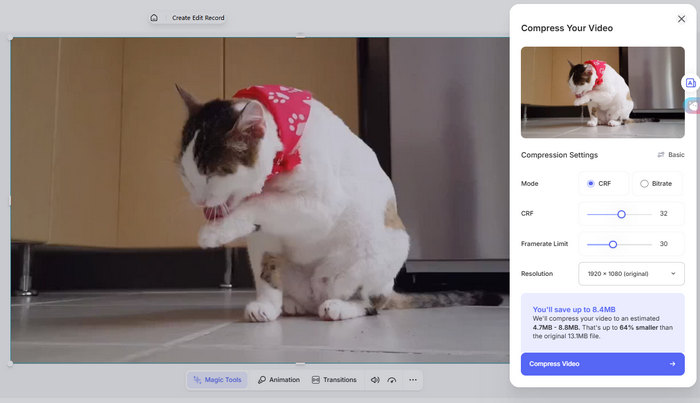Click the subtitles icon at the right edge
This screenshot has height=403, width=700.
pos(690,83)
